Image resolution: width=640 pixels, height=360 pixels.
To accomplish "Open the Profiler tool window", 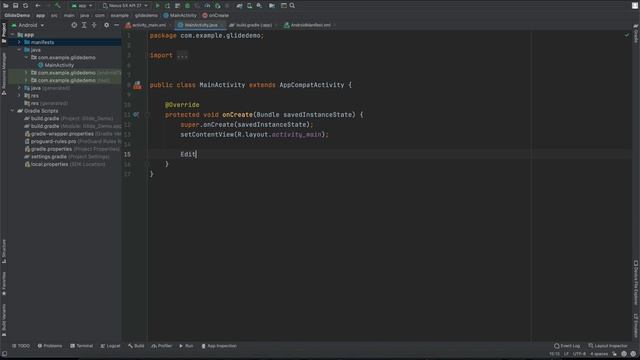I will 162,346.
